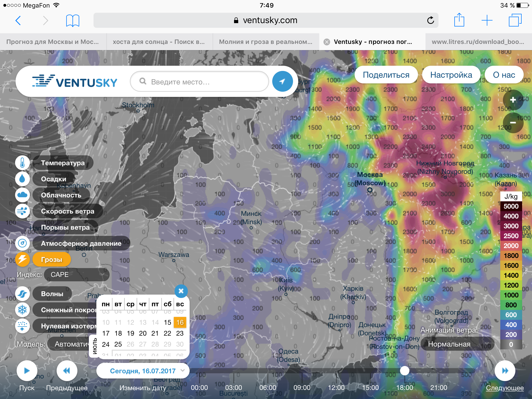This screenshot has width=532, height=399.
Task: Expand the date dropdown showing 16.07.2017
Action: click(143, 371)
